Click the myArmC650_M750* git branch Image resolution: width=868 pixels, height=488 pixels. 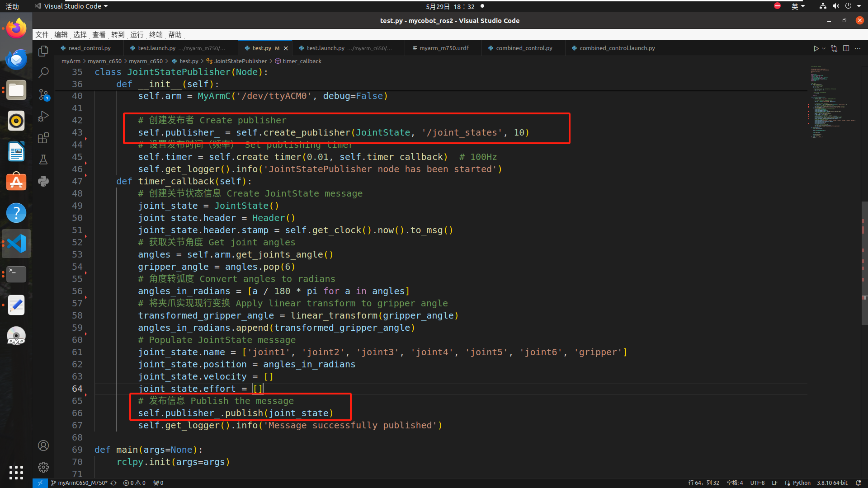[x=80, y=483]
